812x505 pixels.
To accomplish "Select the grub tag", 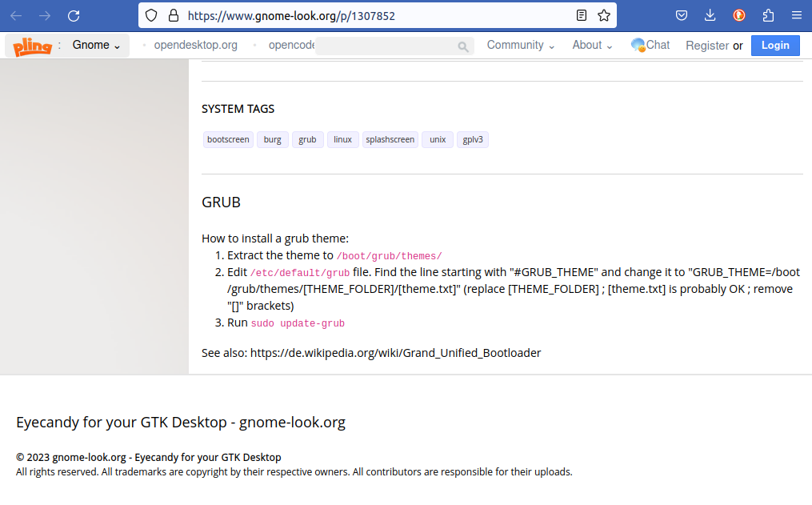I will click(x=308, y=139).
